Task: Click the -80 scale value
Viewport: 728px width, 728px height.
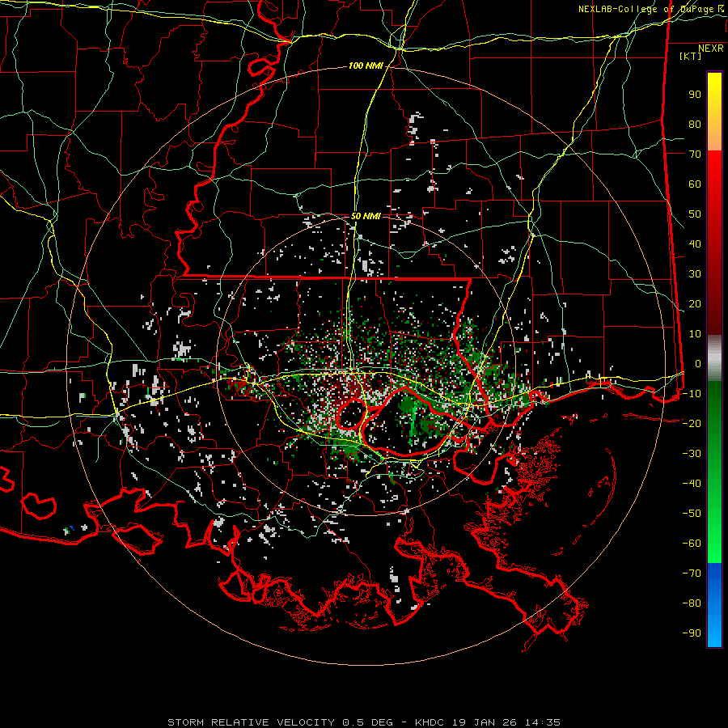Action: [692, 603]
